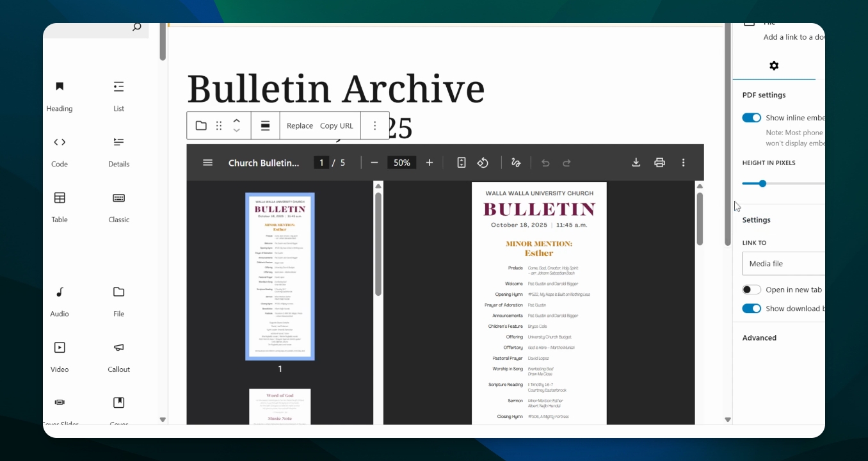Undo the last PDF annotation
Image resolution: width=868 pixels, height=461 pixels.
pos(545,163)
